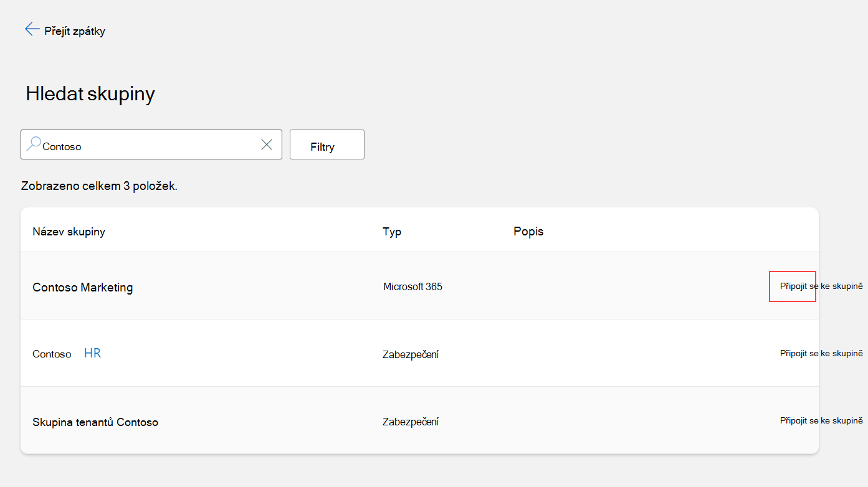Select the Skupina tenantů Contoso row name
Screen dimensions: 868x487
(95, 422)
